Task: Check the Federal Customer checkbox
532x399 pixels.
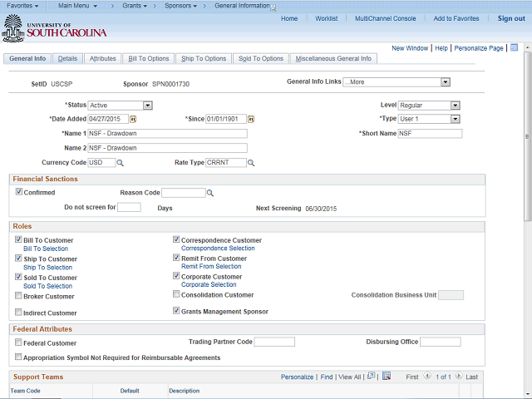Action: coord(18,342)
